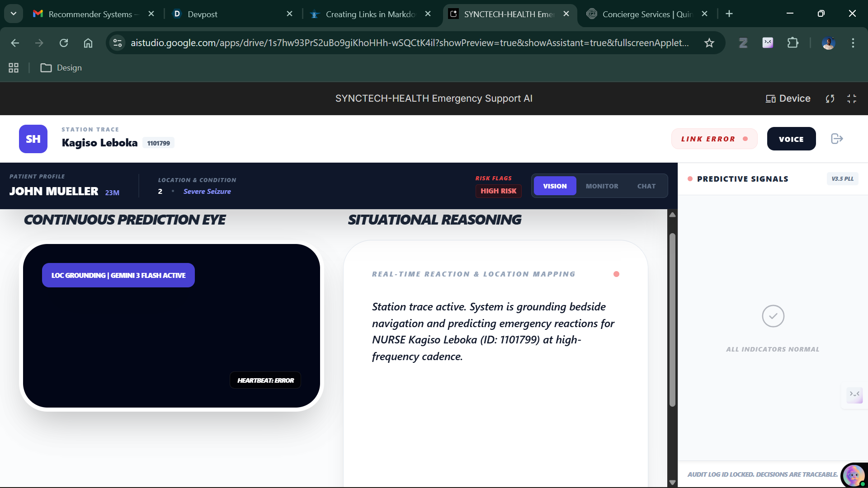Click the assistant avatar in bottom-right corner

point(854,475)
